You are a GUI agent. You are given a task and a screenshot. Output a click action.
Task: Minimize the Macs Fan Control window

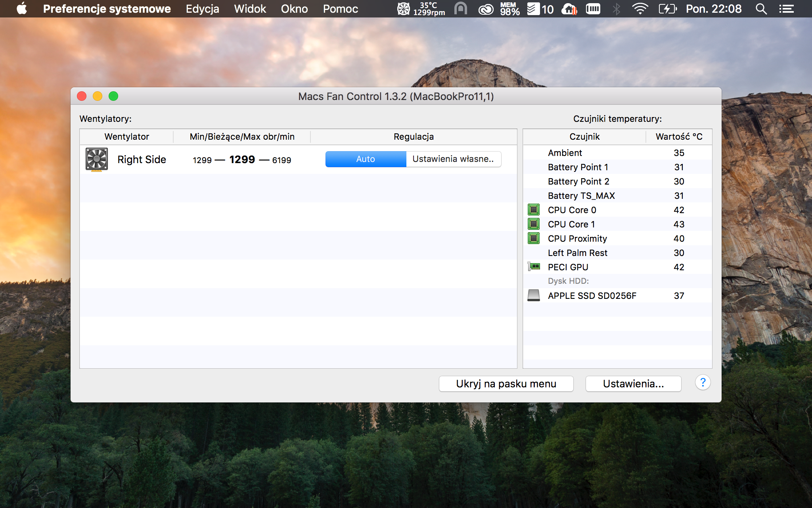(98, 96)
